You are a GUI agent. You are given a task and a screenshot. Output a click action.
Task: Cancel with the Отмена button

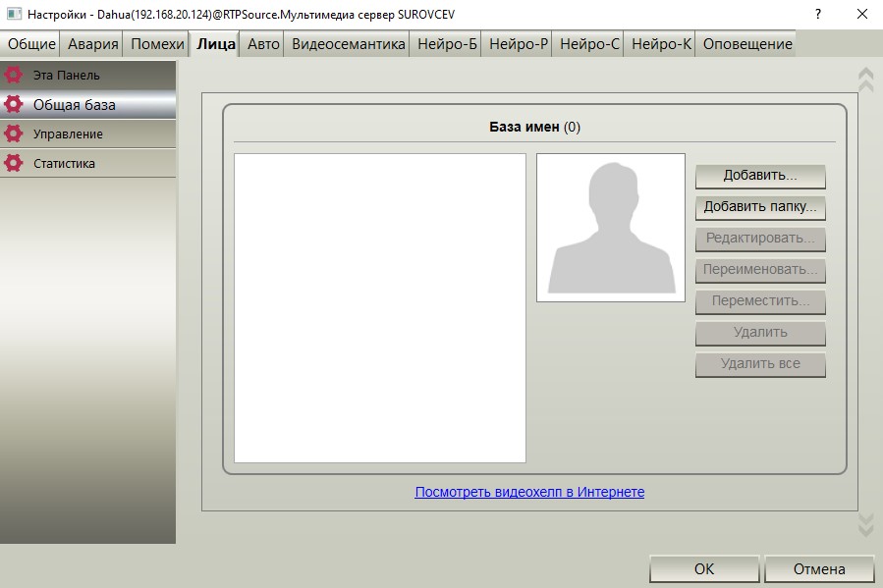[x=819, y=569]
